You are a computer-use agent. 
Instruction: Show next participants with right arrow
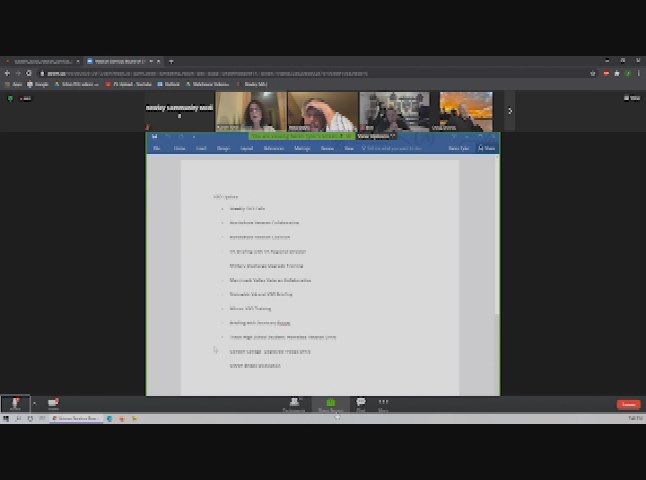509,111
